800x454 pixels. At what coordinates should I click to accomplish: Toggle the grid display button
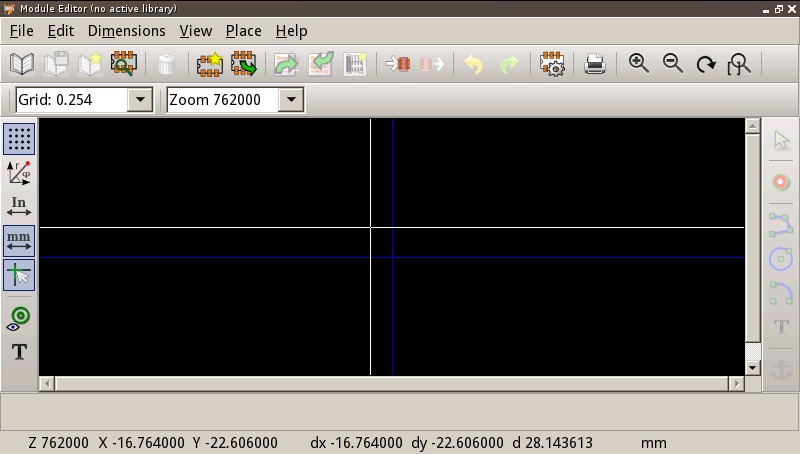(x=19, y=139)
